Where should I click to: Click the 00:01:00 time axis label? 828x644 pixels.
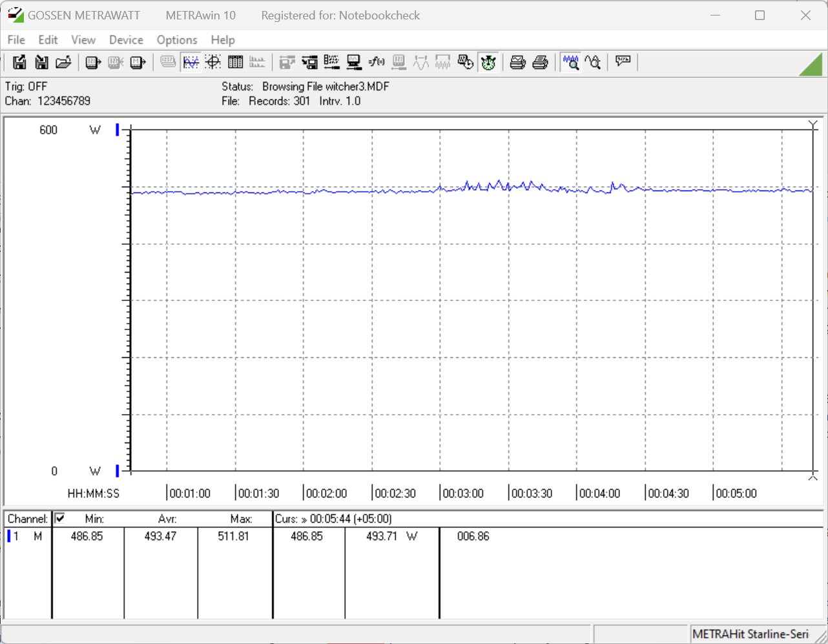(x=190, y=493)
